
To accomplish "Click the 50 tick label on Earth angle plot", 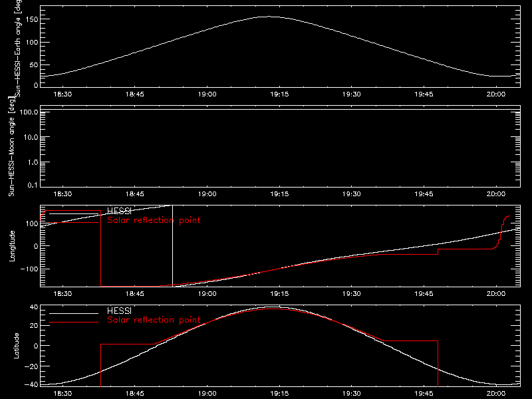I will [x=34, y=65].
